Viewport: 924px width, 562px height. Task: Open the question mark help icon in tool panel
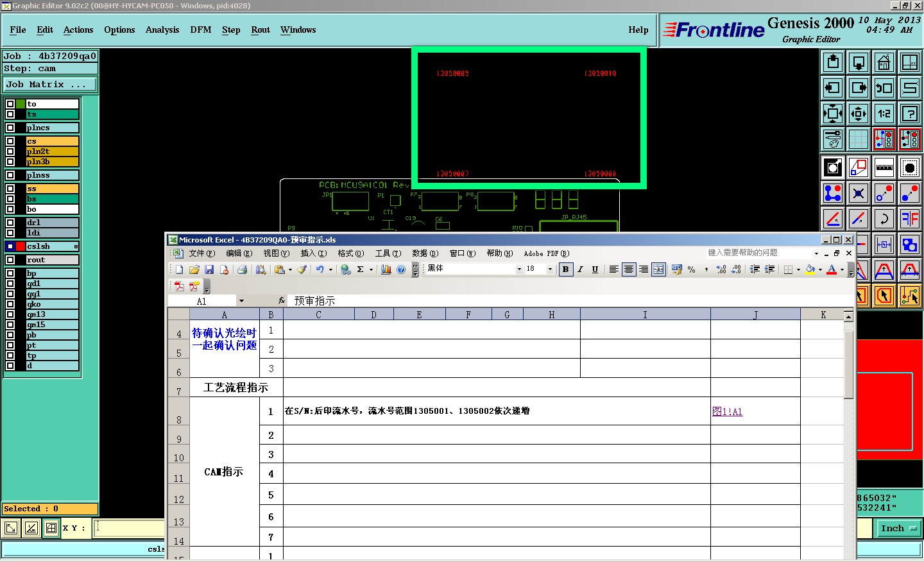pos(910,114)
